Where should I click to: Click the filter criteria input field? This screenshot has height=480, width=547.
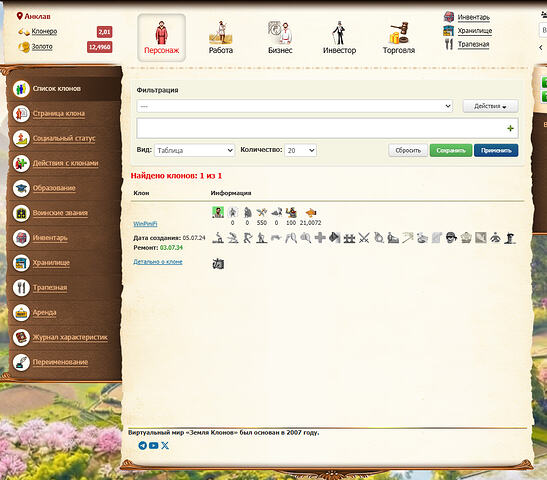(327, 128)
